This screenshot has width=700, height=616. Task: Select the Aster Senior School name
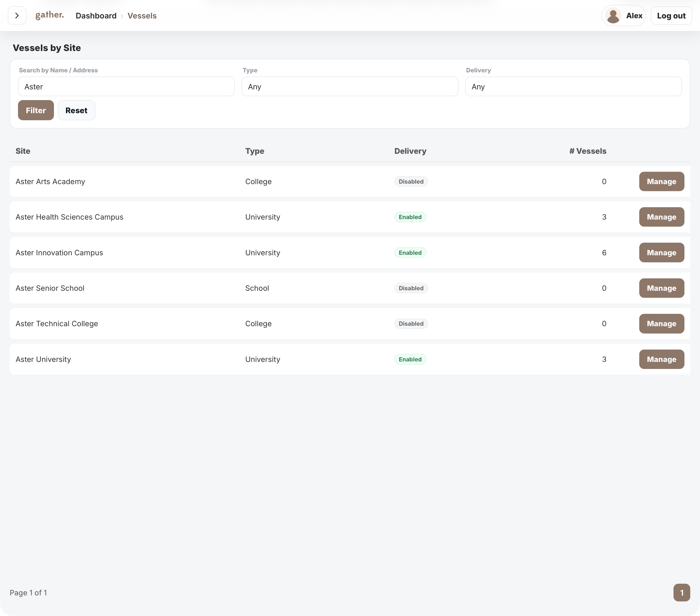coord(50,288)
